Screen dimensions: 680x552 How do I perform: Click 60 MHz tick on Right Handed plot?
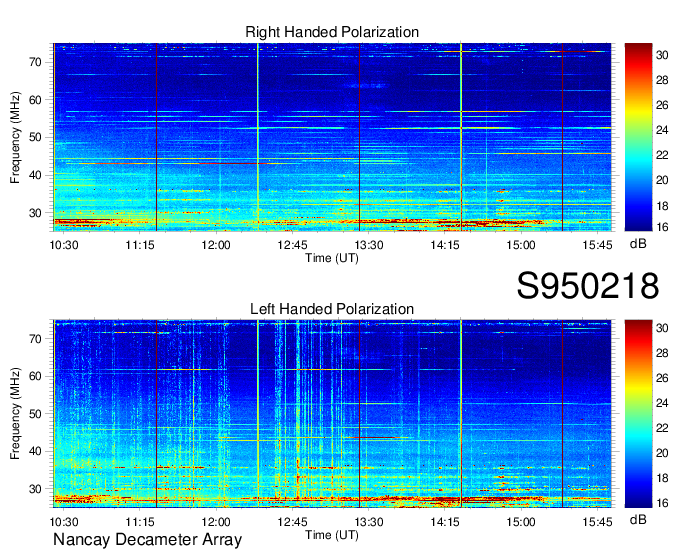36,100
